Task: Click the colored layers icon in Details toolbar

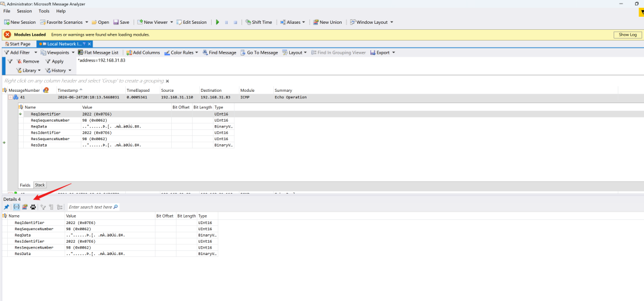Action: (24, 207)
